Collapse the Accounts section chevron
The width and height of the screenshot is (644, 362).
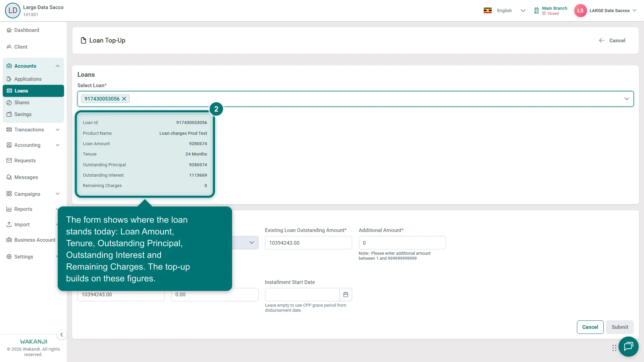[x=58, y=66]
